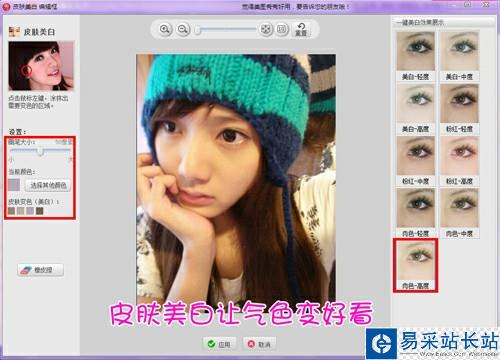Pick the third skin whitening color swatch

point(30,211)
